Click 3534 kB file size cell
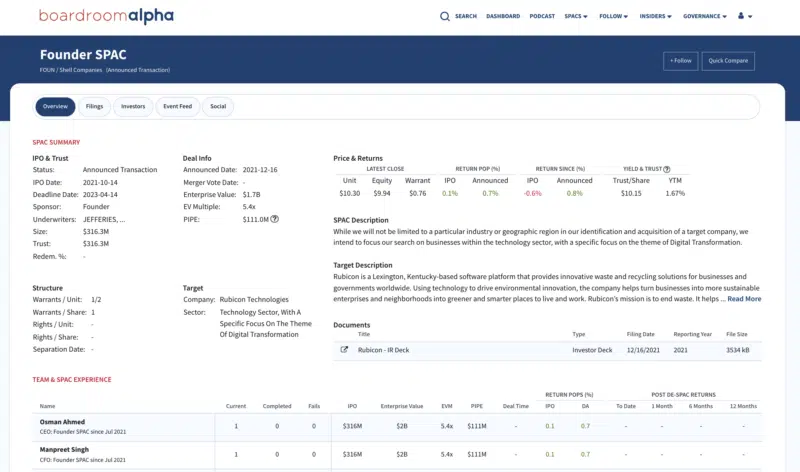The width and height of the screenshot is (800, 472). coord(737,350)
